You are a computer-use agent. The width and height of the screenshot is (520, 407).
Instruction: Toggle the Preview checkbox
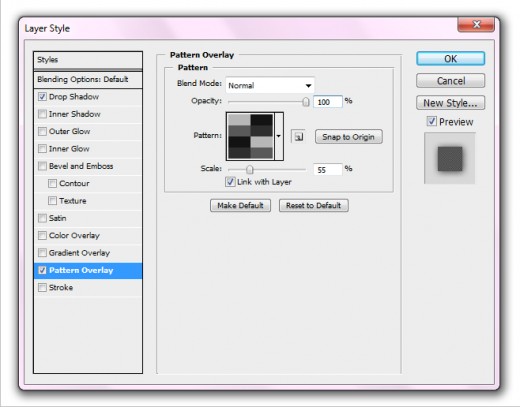432,121
